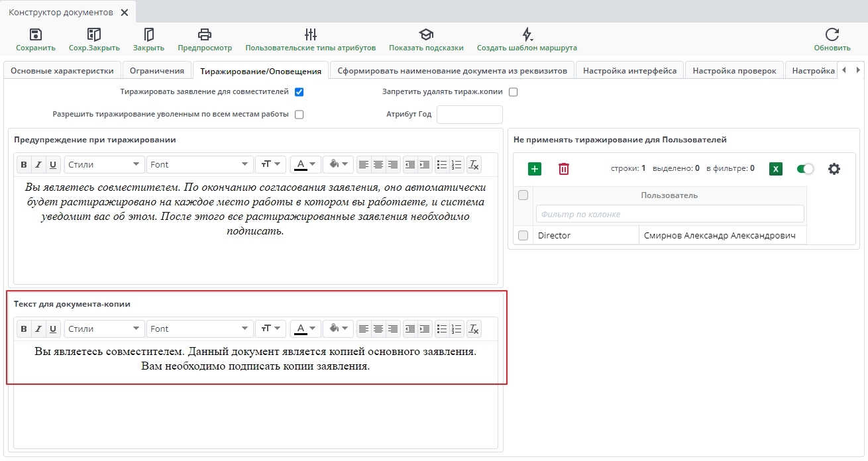Image resolution: width=868 pixels, height=461 pixels.
Task: Switch to Основные характеристики tab
Action: coord(62,71)
